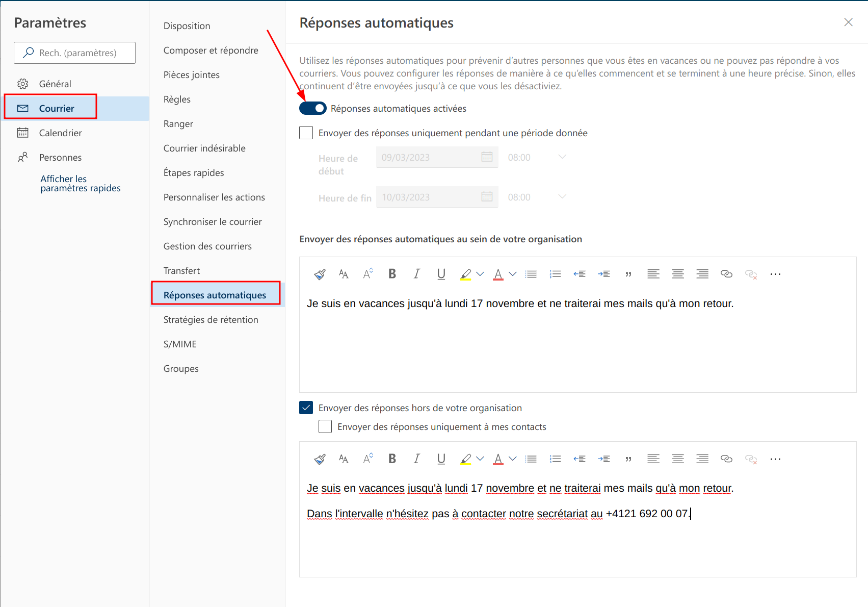Center align text in the lower editor toolbar
Screen dimensions: 868x607
pyautogui.click(x=677, y=459)
